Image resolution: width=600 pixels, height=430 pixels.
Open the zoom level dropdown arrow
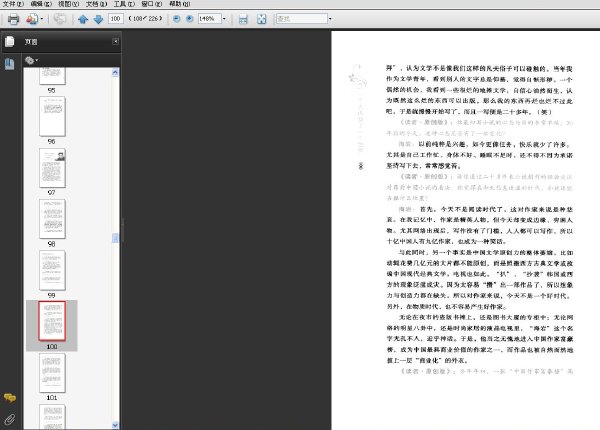click(224, 18)
